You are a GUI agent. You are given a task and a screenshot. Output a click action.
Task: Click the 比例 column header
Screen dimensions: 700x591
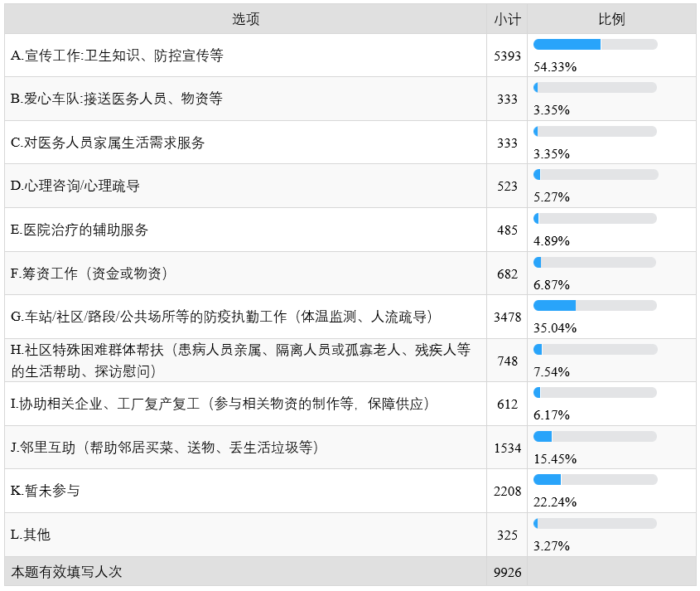click(611, 19)
